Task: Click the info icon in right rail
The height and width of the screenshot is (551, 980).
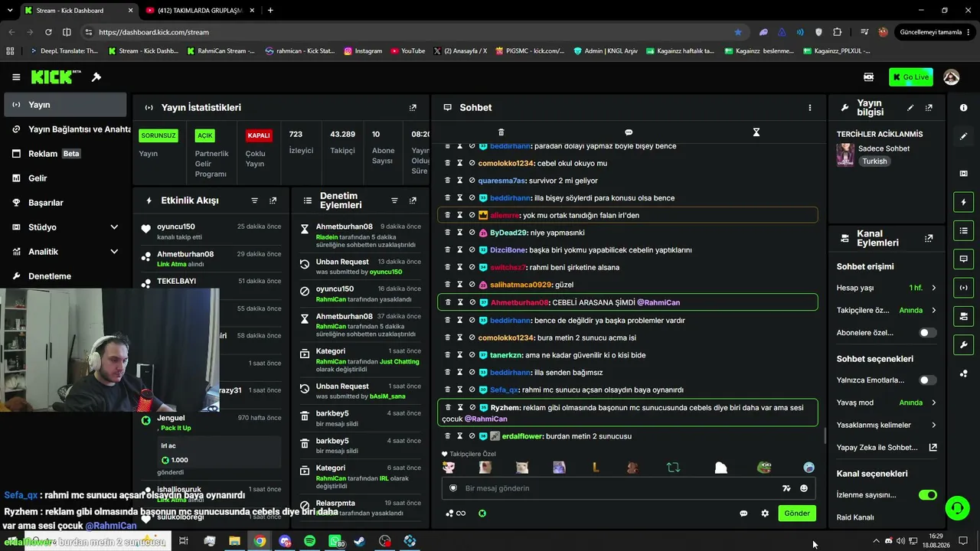Action: click(x=963, y=108)
